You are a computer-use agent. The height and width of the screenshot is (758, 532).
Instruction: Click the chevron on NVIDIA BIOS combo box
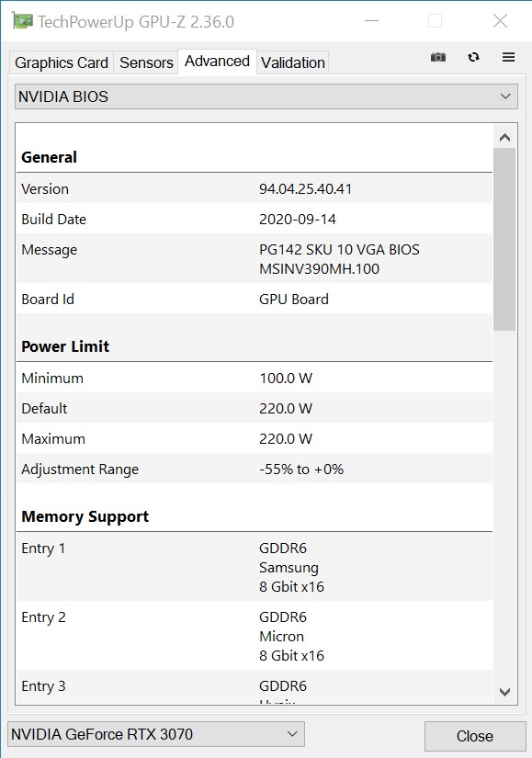(x=505, y=96)
